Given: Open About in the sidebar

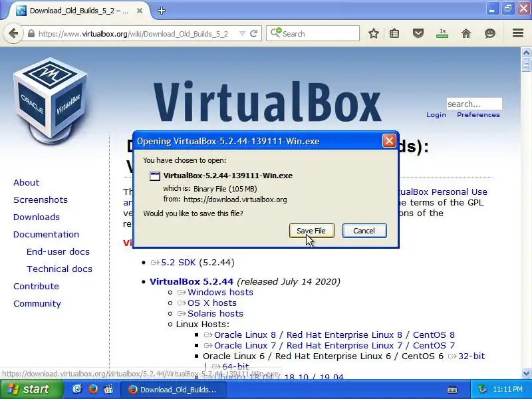Looking at the screenshot, I should pos(26,182).
